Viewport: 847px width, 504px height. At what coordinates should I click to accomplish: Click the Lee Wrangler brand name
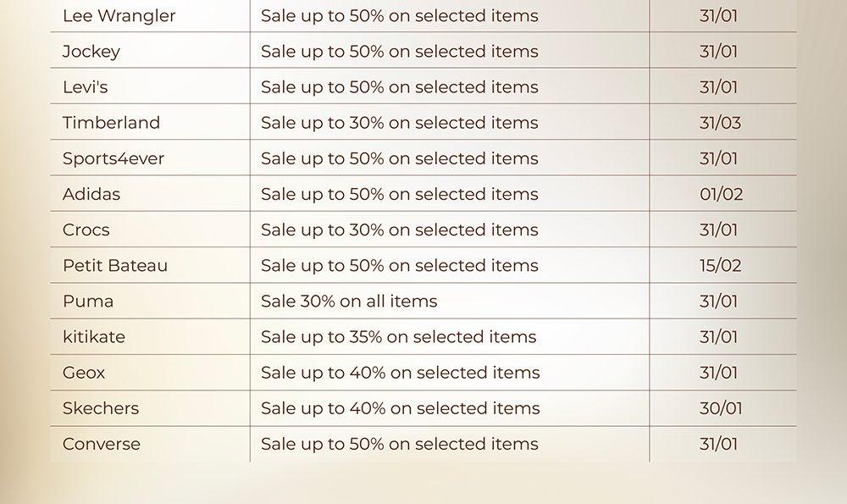(x=119, y=16)
